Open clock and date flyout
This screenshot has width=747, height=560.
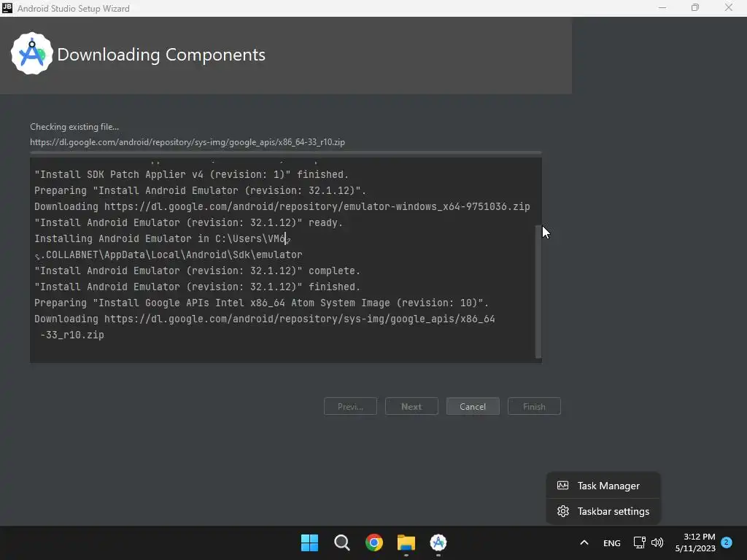coord(695,542)
